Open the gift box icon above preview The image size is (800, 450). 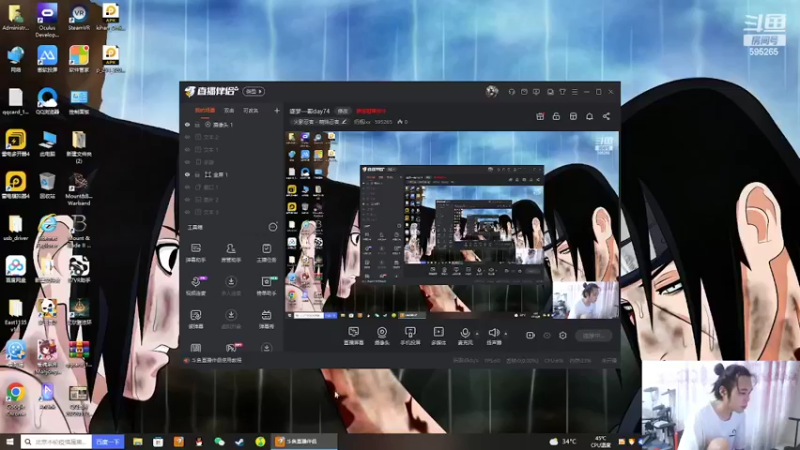[x=540, y=116]
